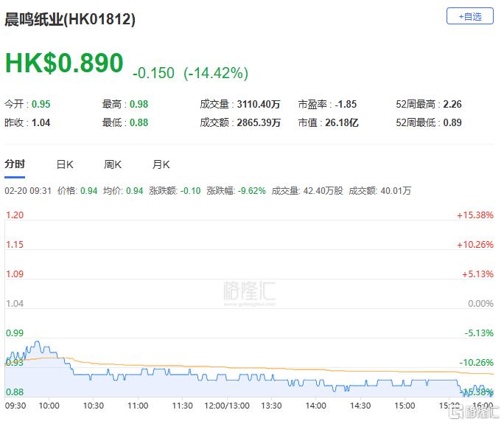Viewport: 504px width, 424px height.
Task: Click the 成交量 value 3110.40万
Action: [259, 104]
